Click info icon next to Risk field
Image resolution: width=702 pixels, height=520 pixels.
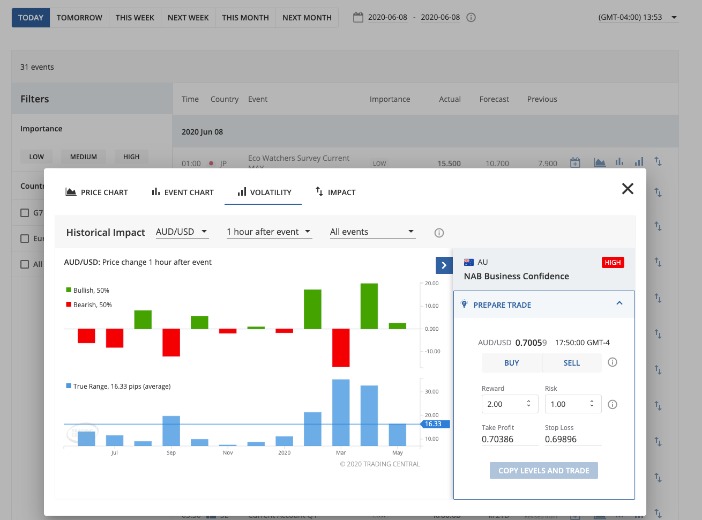(612, 404)
